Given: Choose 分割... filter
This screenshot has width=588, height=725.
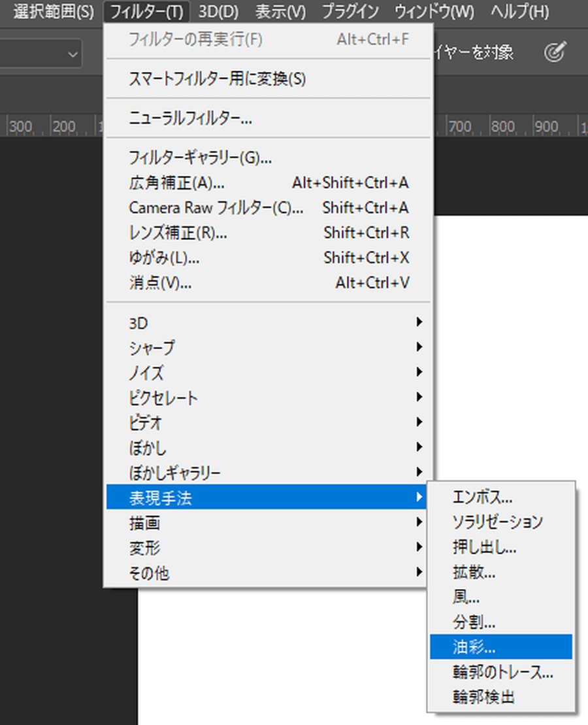Looking at the screenshot, I should [x=501, y=622].
